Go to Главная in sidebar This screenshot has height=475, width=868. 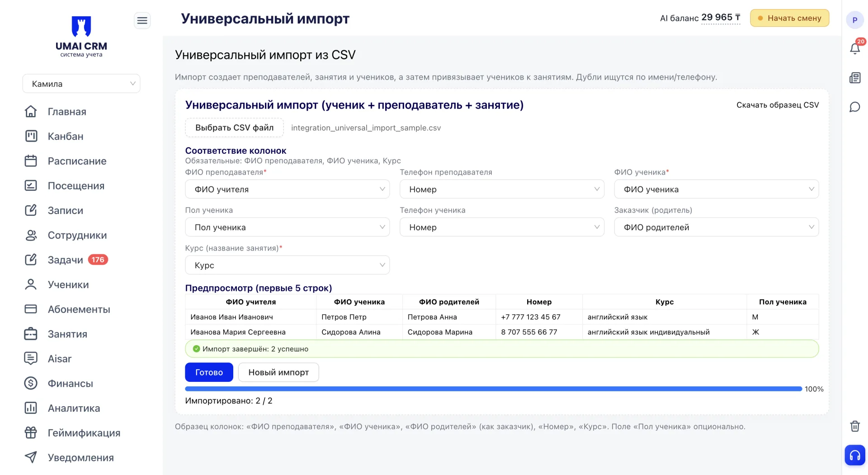(x=67, y=112)
